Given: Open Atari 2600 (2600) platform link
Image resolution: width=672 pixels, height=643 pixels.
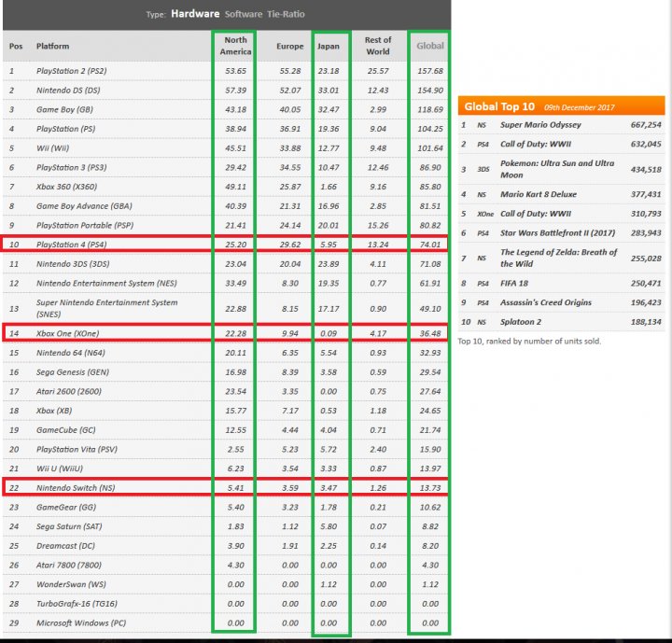Looking at the screenshot, I should [68, 391].
